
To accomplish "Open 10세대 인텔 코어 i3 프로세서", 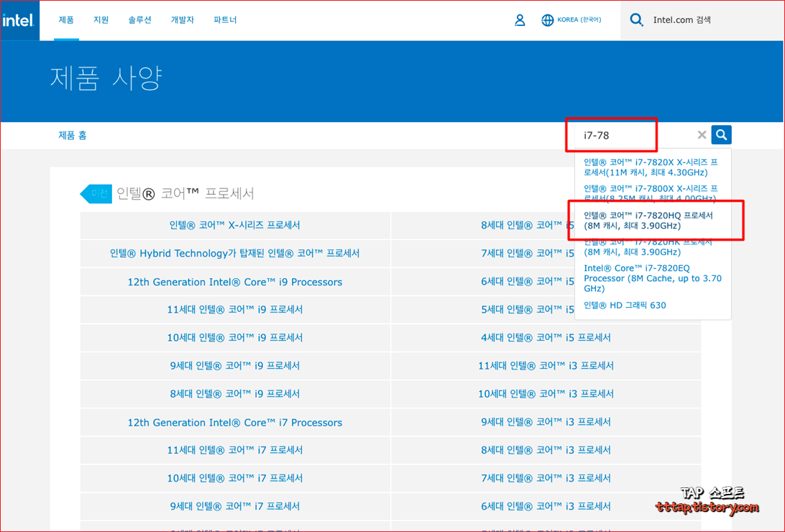I will (546, 393).
